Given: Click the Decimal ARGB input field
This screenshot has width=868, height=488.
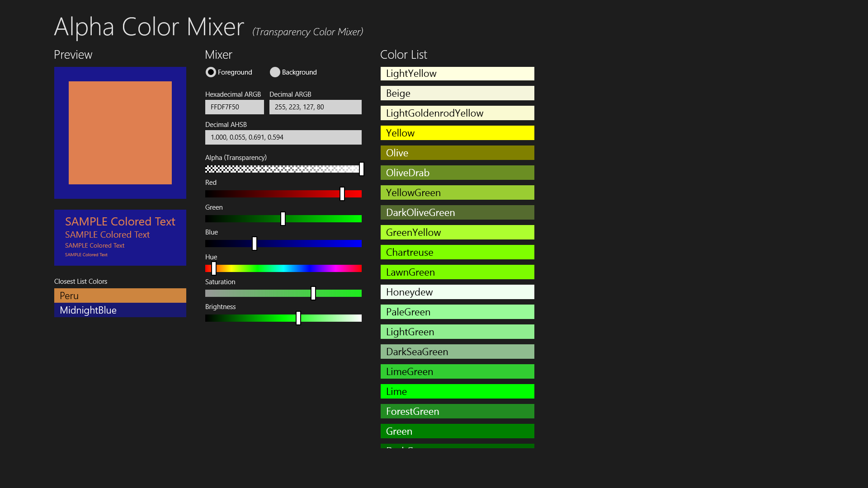Looking at the screenshot, I should pos(315,107).
